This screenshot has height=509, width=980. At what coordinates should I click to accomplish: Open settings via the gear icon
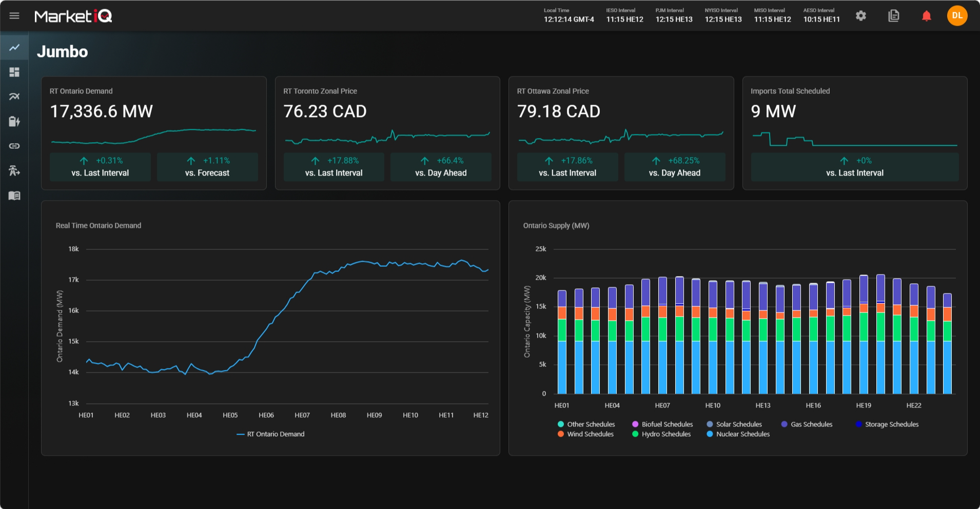861,16
